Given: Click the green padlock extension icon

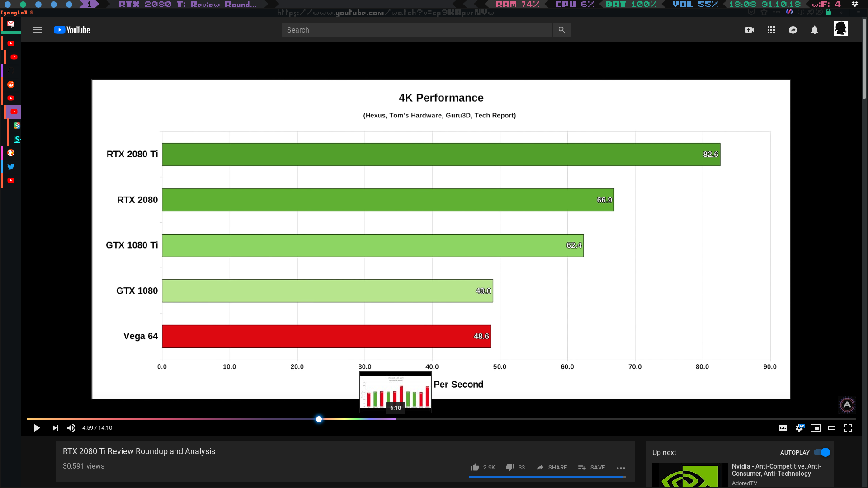Looking at the screenshot, I should 828,12.
